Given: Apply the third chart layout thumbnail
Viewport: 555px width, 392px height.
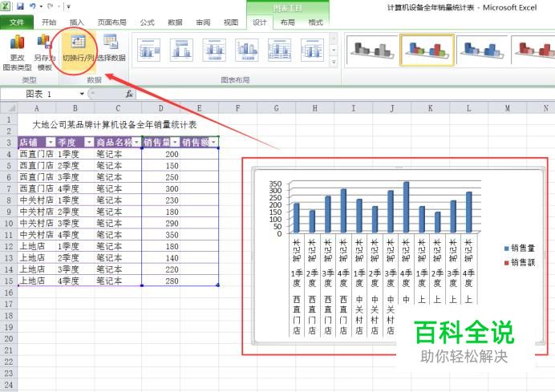Looking at the screenshot, I should click(x=214, y=51).
